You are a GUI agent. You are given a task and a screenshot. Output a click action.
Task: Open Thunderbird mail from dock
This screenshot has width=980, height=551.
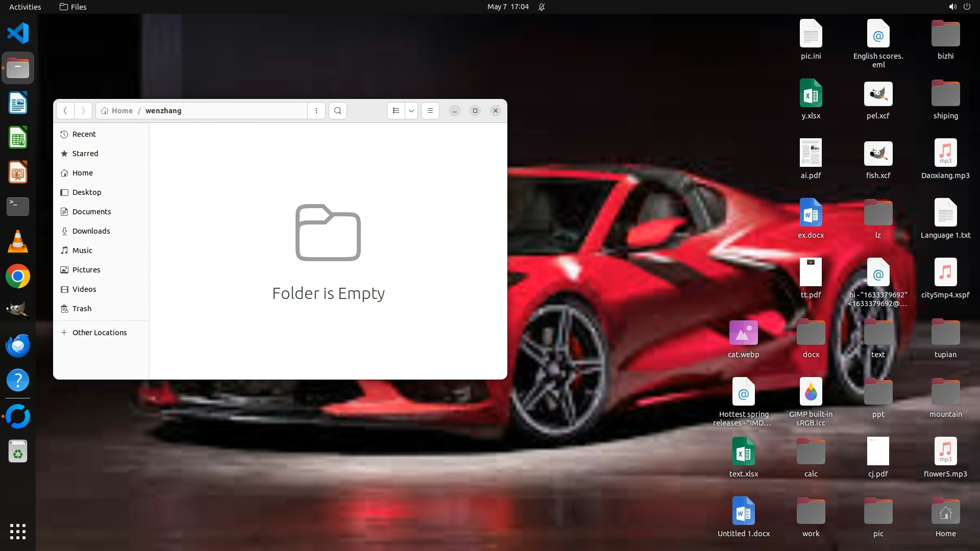[x=18, y=346]
